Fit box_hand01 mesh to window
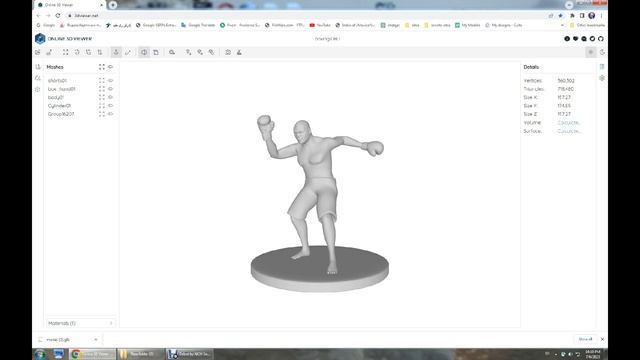 click(102, 89)
